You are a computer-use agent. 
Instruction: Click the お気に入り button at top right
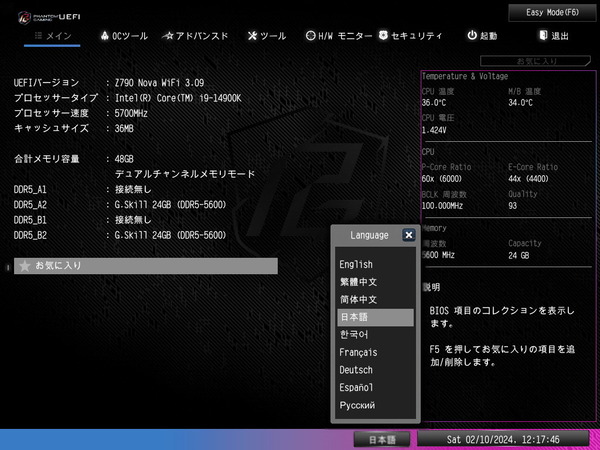click(535, 61)
